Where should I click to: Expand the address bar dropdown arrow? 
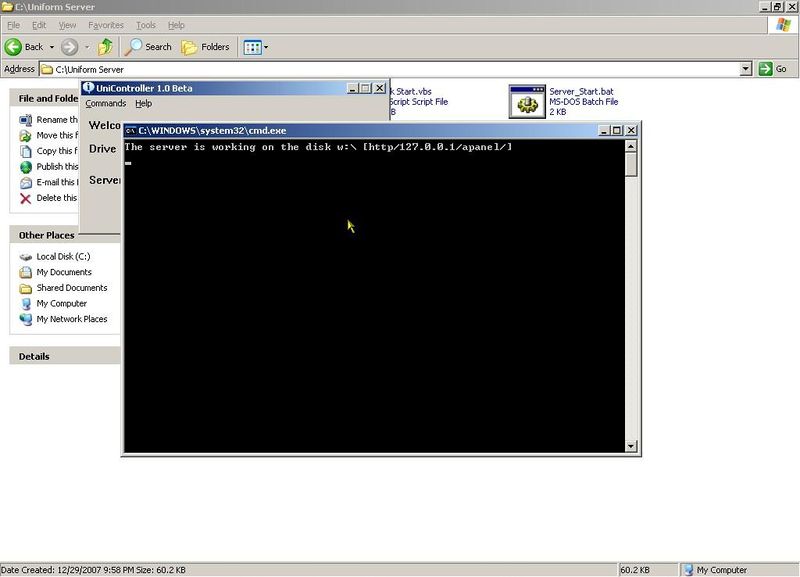pos(746,69)
